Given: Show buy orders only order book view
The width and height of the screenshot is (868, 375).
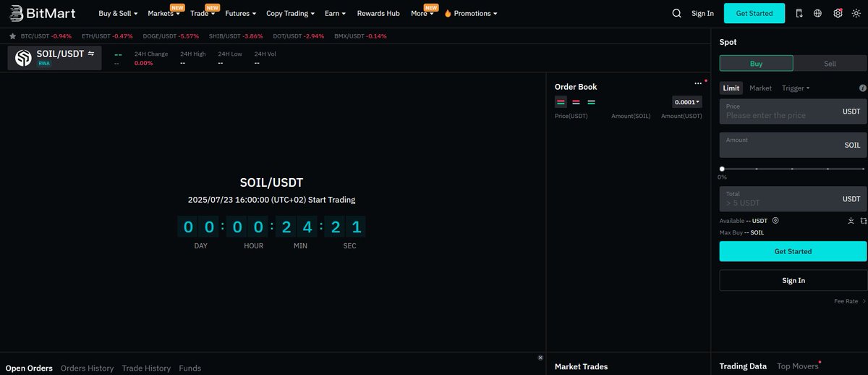Looking at the screenshot, I should 591,102.
